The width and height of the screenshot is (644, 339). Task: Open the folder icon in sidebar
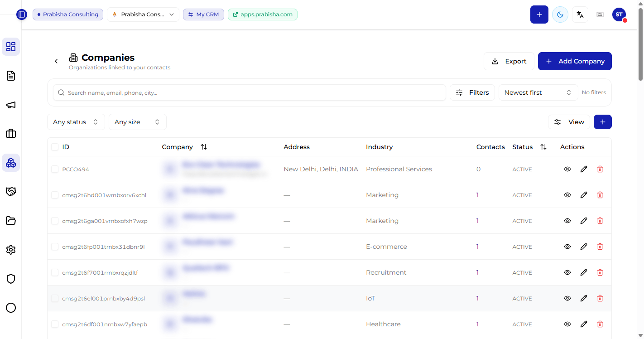tap(11, 221)
